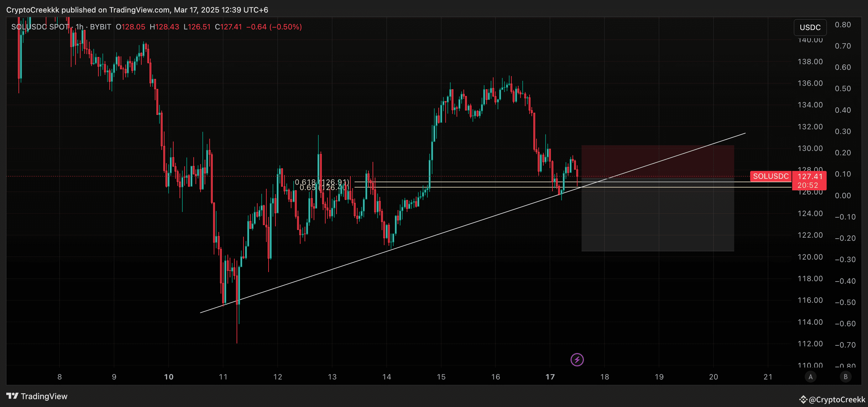
Task: Toggle the B scale button
Action: (x=845, y=377)
